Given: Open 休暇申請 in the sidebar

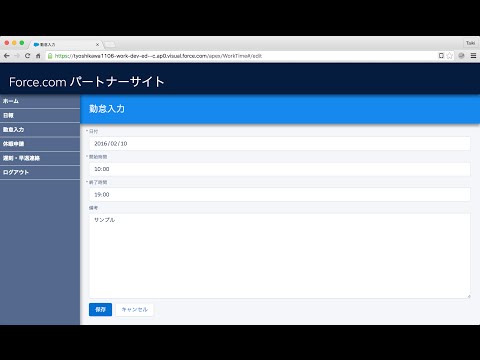Looking at the screenshot, I should 40,144.
